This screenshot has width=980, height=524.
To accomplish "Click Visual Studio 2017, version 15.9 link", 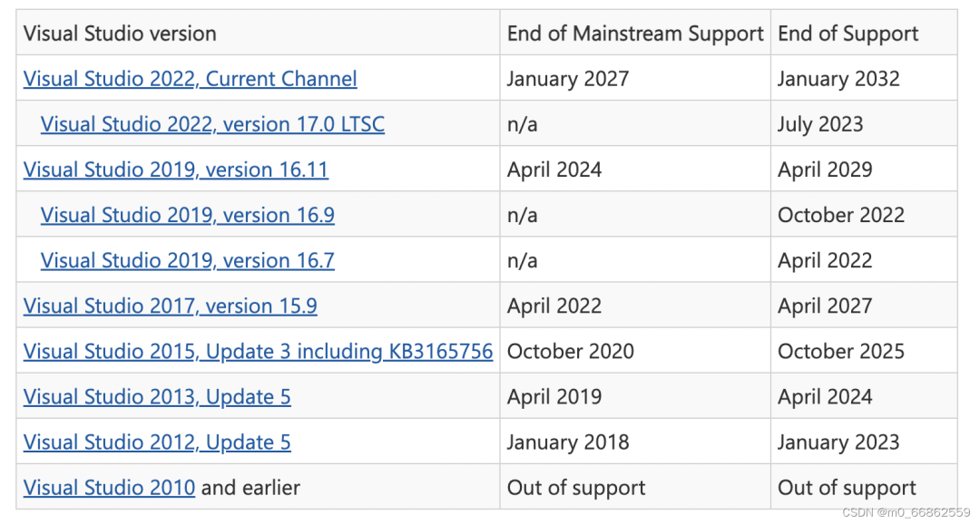I will pyautogui.click(x=170, y=306).
